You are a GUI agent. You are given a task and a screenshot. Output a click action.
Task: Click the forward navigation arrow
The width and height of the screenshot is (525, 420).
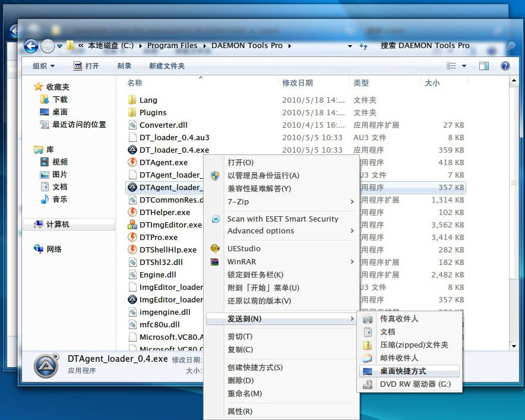[x=48, y=46]
